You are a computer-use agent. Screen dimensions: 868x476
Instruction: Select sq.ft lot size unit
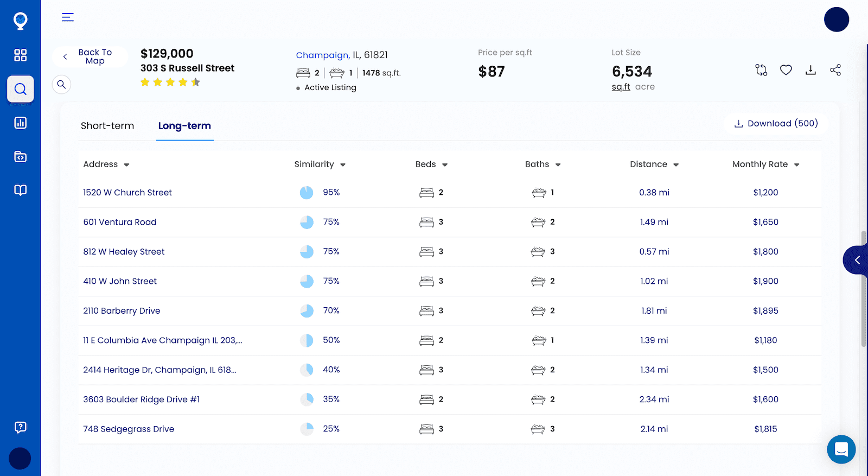pyautogui.click(x=621, y=87)
